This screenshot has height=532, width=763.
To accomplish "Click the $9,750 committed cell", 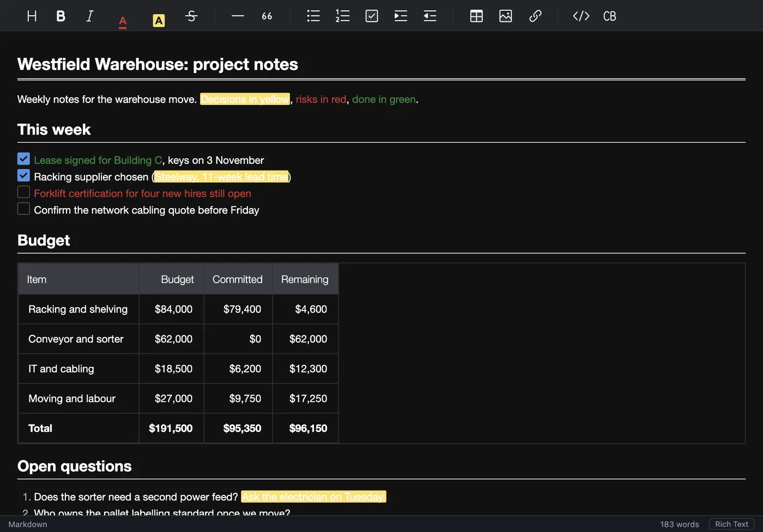I will coord(238,399).
